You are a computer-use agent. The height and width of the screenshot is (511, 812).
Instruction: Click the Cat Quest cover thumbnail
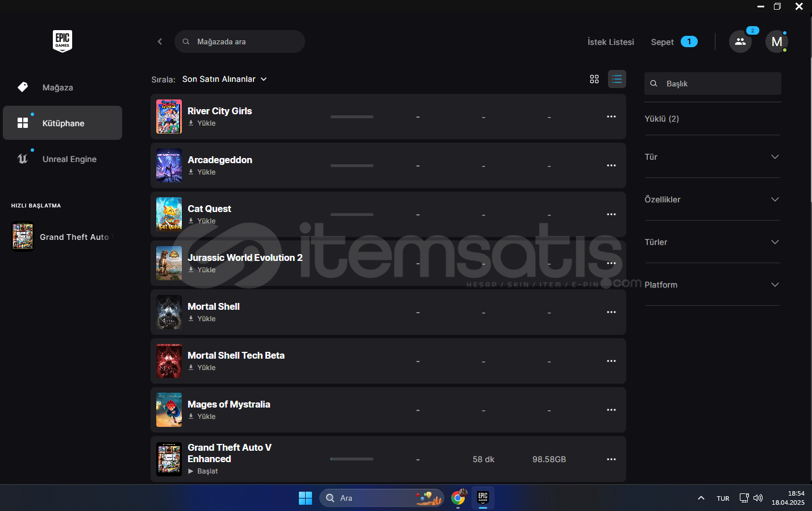169,214
